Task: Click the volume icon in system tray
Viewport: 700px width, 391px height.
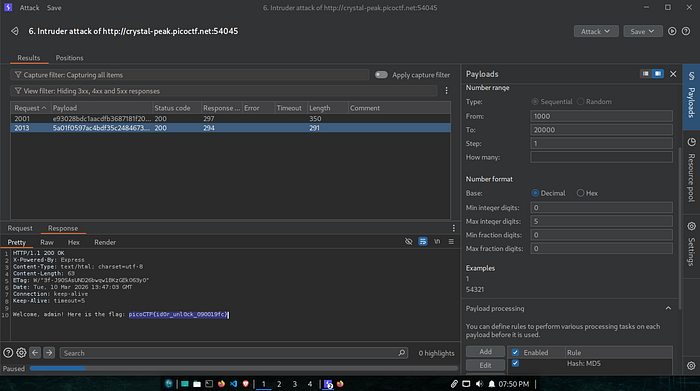Action: point(479,384)
